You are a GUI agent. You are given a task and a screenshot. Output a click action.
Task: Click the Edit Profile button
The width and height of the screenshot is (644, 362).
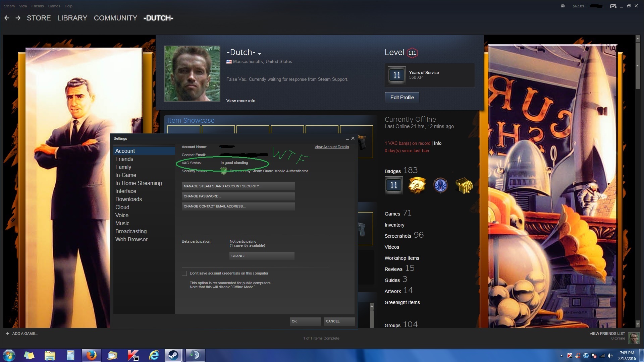(402, 97)
